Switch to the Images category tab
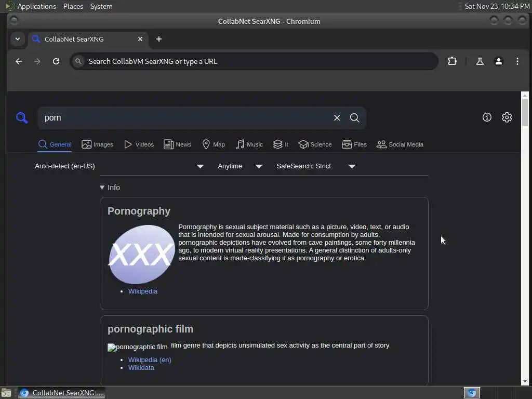Image resolution: width=532 pixels, height=399 pixels. 97,144
